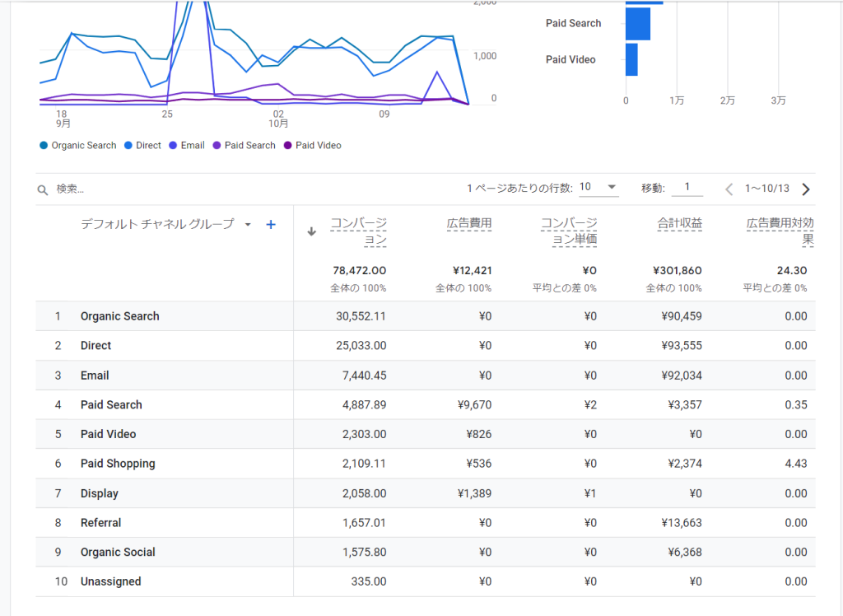Go to the next page of results
Image resolution: width=843 pixels, height=616 pixels.
(805, 189)
